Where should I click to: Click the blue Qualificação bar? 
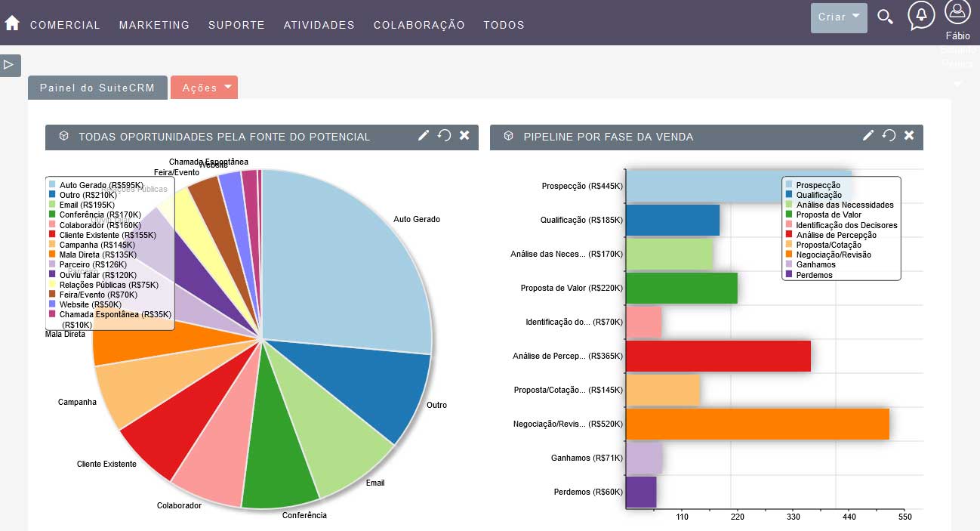(673, 220)
